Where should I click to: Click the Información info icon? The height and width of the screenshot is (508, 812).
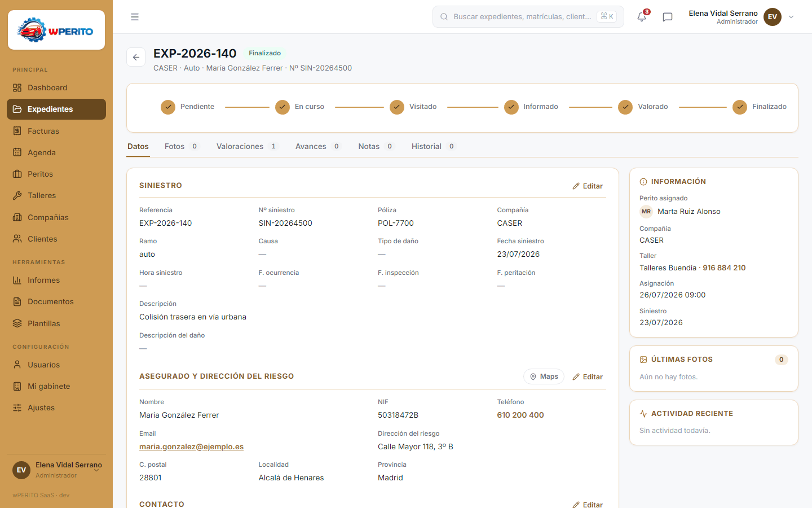[x=643, y=182]
